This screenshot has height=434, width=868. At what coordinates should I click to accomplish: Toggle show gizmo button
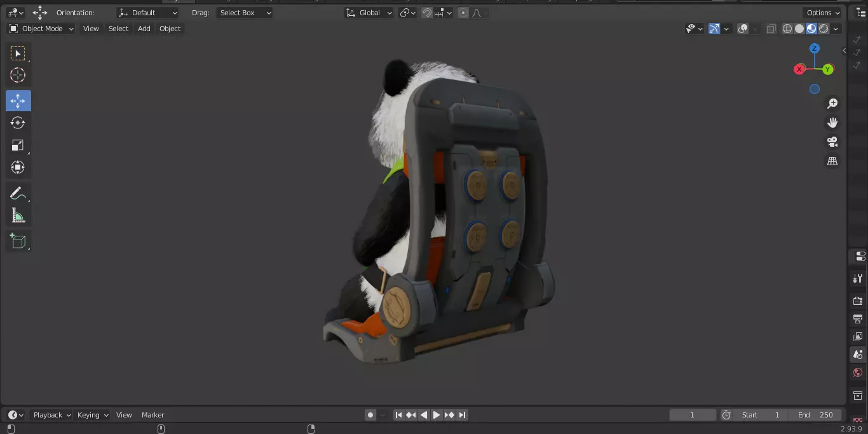[714, 29]
